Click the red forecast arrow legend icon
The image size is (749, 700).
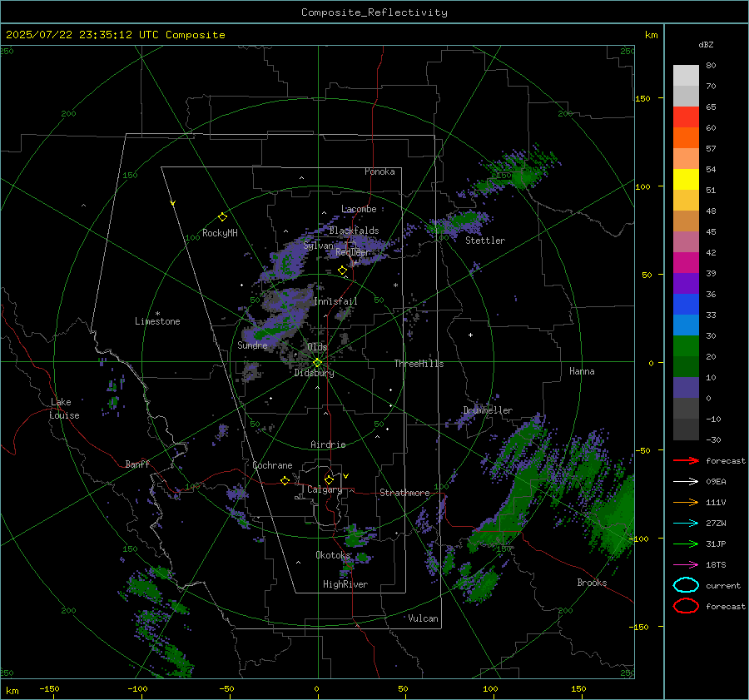coord(686,460)
